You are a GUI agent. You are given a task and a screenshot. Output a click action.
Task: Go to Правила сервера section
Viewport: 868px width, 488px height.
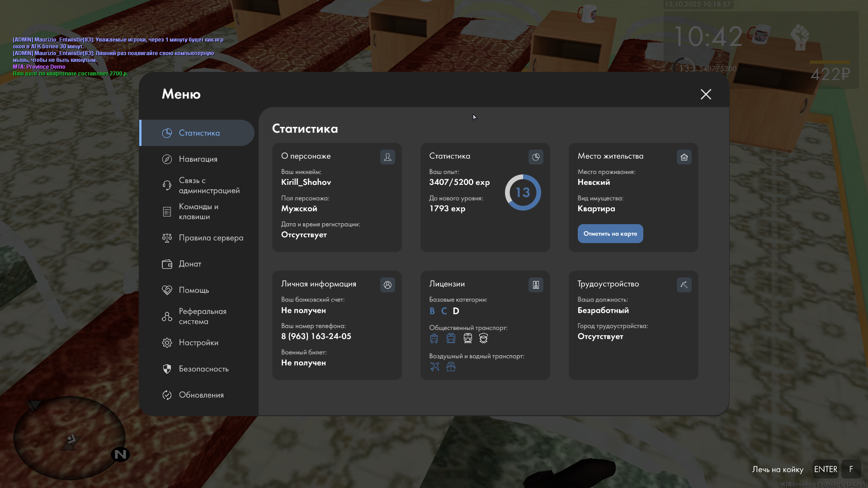[211, 238]
